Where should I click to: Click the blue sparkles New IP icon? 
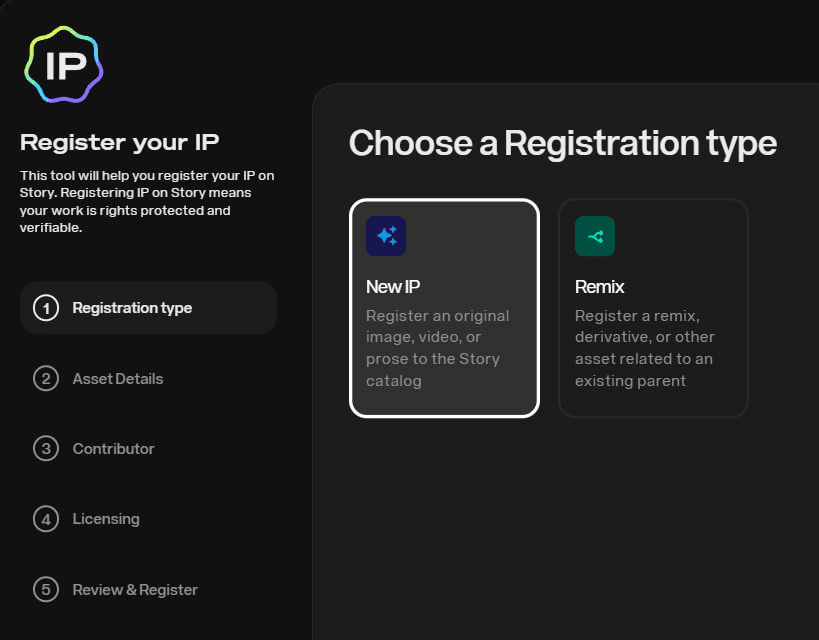coord(386,236)
